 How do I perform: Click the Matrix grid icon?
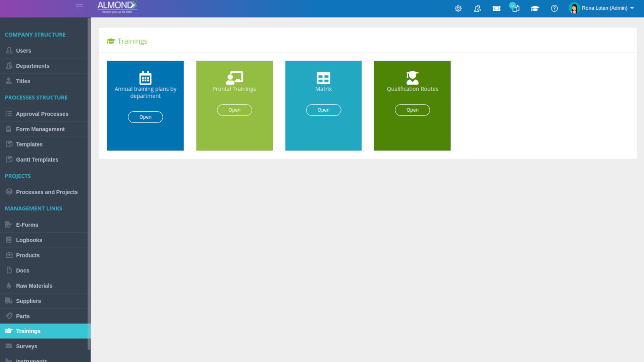pyautogui.click(x=323, y=78)
